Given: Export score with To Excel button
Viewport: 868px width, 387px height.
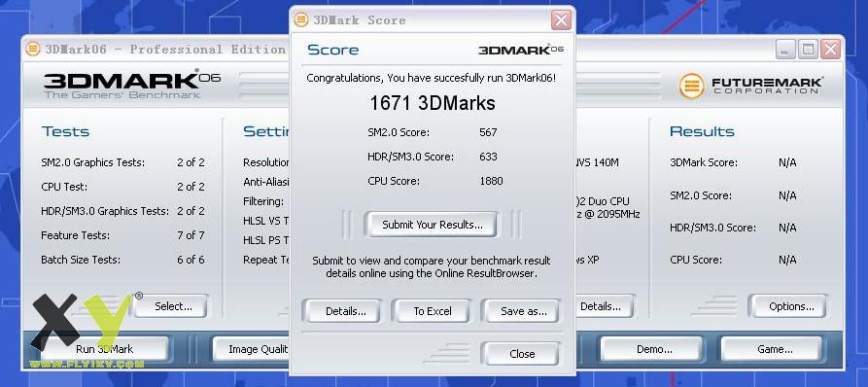Looking at the screenshot, I should click(x=433, y=311).
